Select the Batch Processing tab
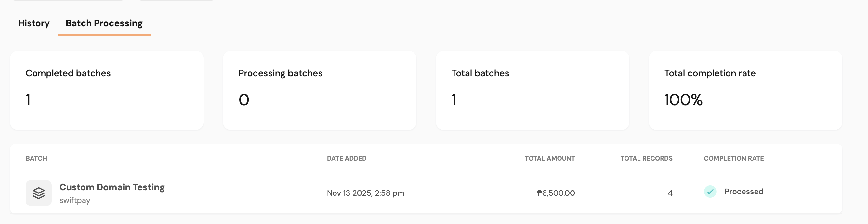Image resolution: width=868 pixels, height=224 pixels. point(104,23)
